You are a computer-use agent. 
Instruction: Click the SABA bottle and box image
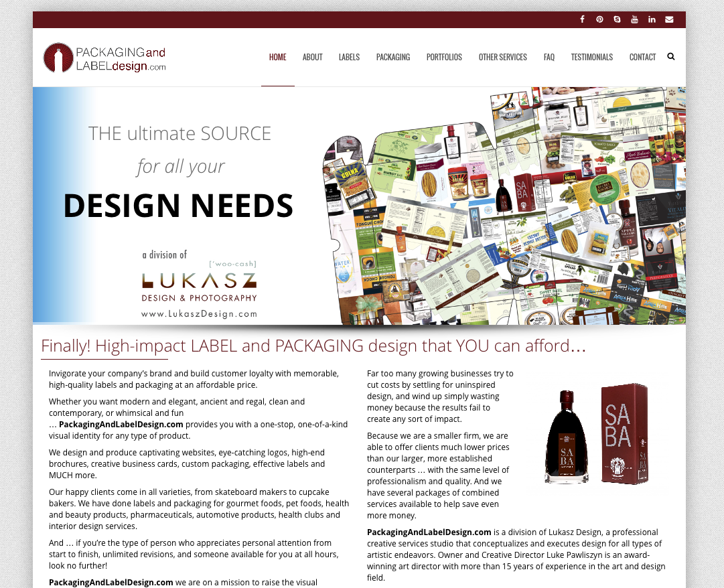[x=597, y=434]
